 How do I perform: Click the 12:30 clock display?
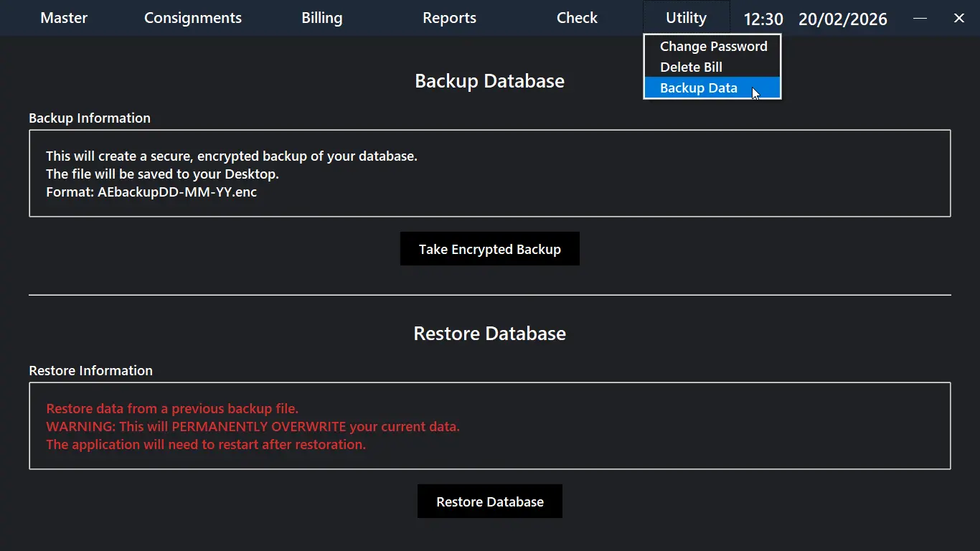[x=763, y=19]
